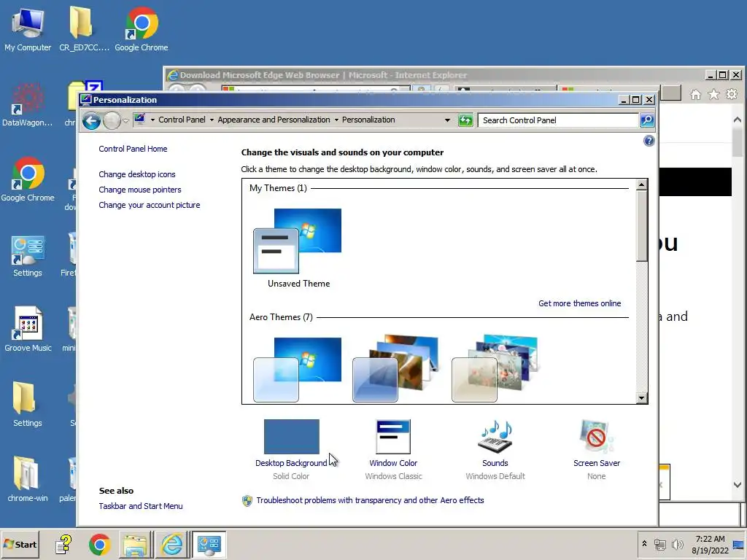Open Taskbar and Start Menu link
This screenshot has width=747, height=560.
point(141,506)
